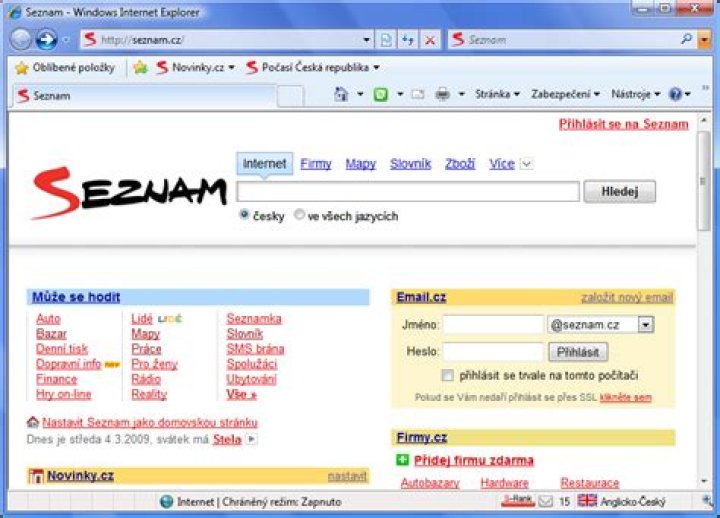Select the Mapy search tab

pos(360,164)
